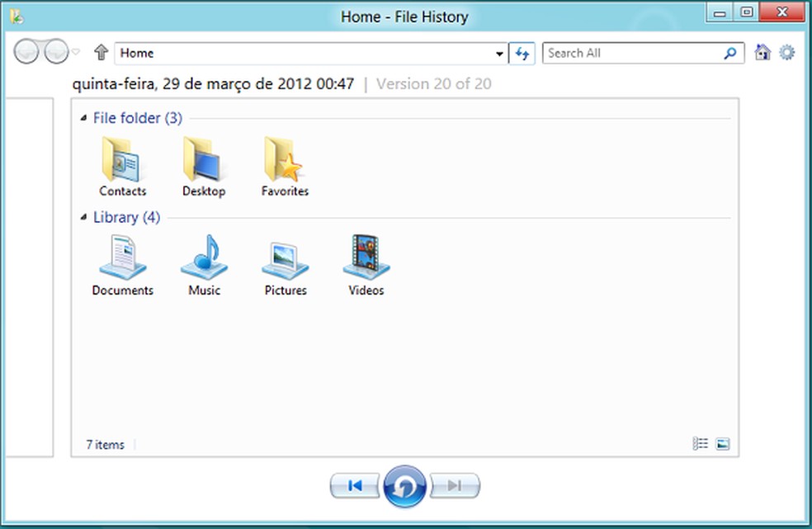The width and height of the screenshot is (812, 529).
Task: Select the 'Library (4)' group header
Action: (x=127, y=217)
